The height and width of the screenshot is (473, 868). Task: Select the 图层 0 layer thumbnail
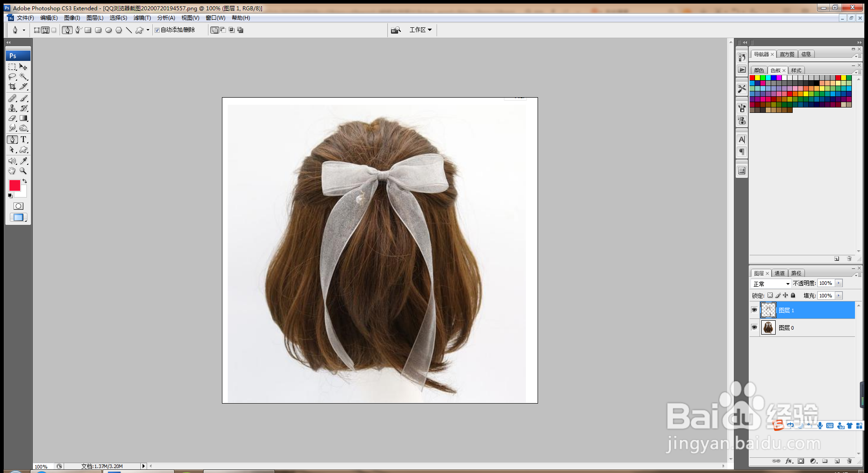point(768,327)
